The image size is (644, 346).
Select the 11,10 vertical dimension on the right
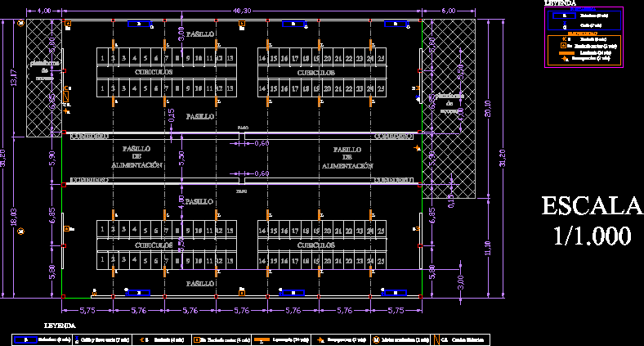tap(488, 248)
